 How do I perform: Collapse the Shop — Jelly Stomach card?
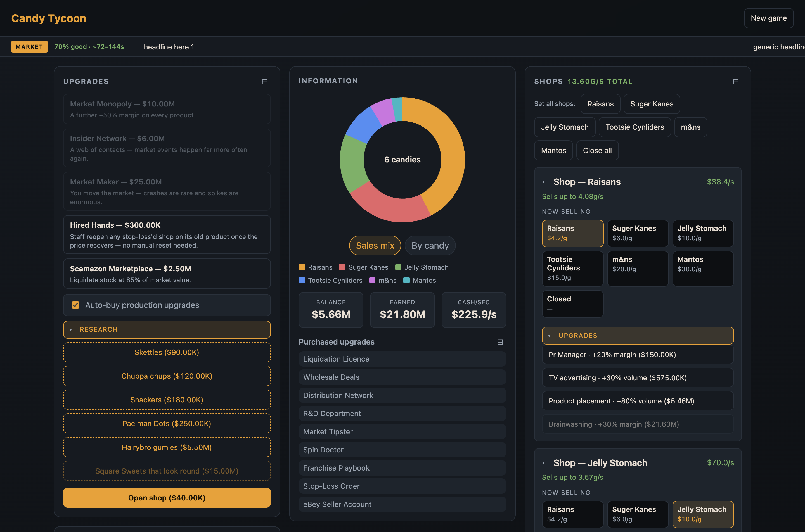click(x=543, y=463)
